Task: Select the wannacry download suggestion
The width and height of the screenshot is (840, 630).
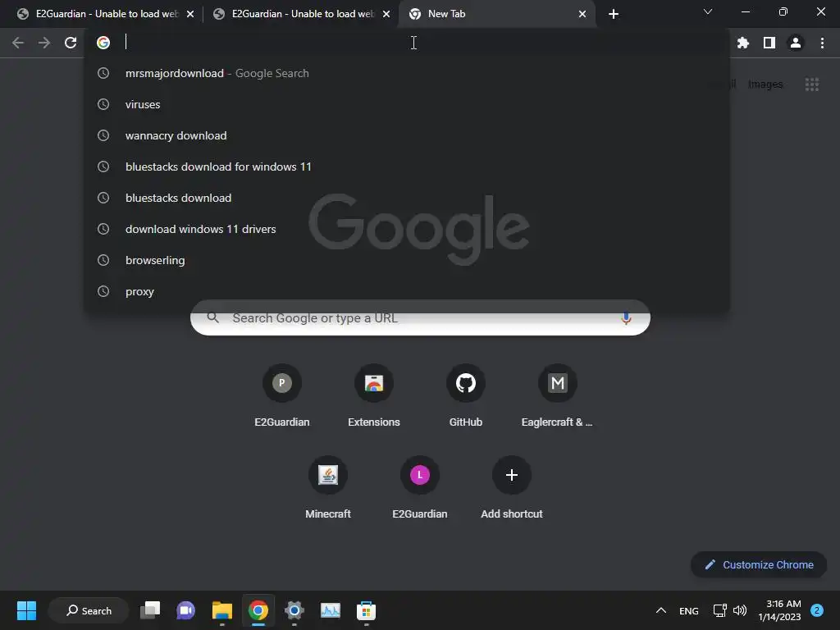Action: pos(407,135)
